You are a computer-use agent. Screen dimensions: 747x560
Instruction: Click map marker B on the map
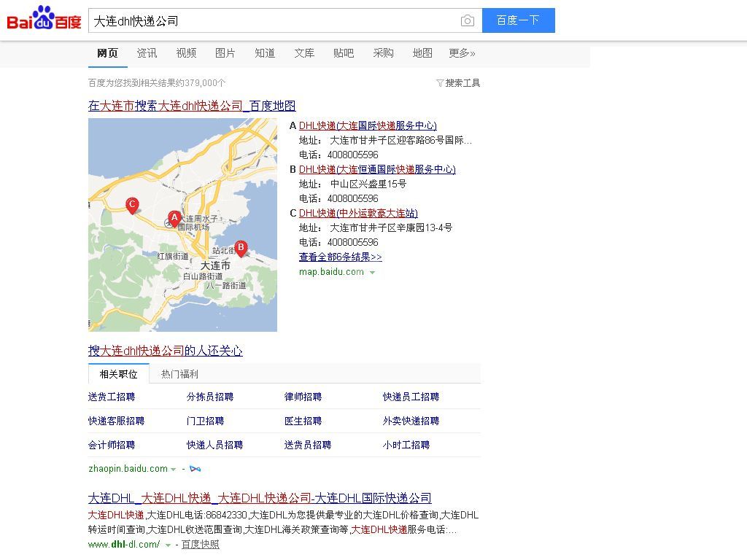click(x=241, y=248)
